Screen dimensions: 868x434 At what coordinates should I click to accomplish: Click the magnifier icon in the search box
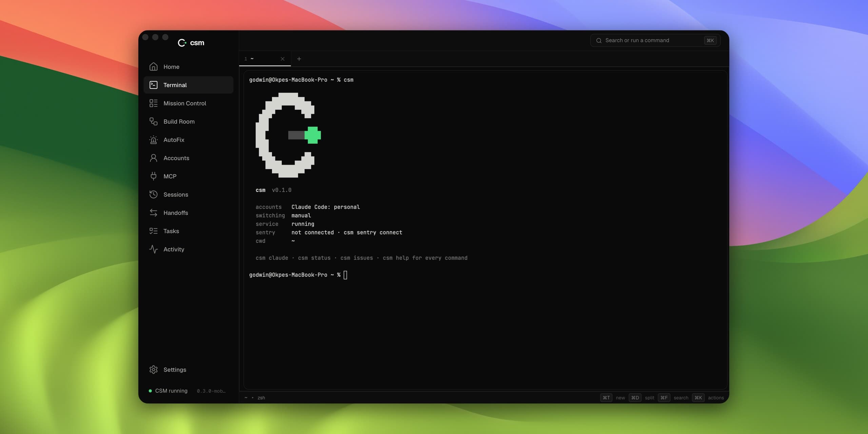click(599, 40)
